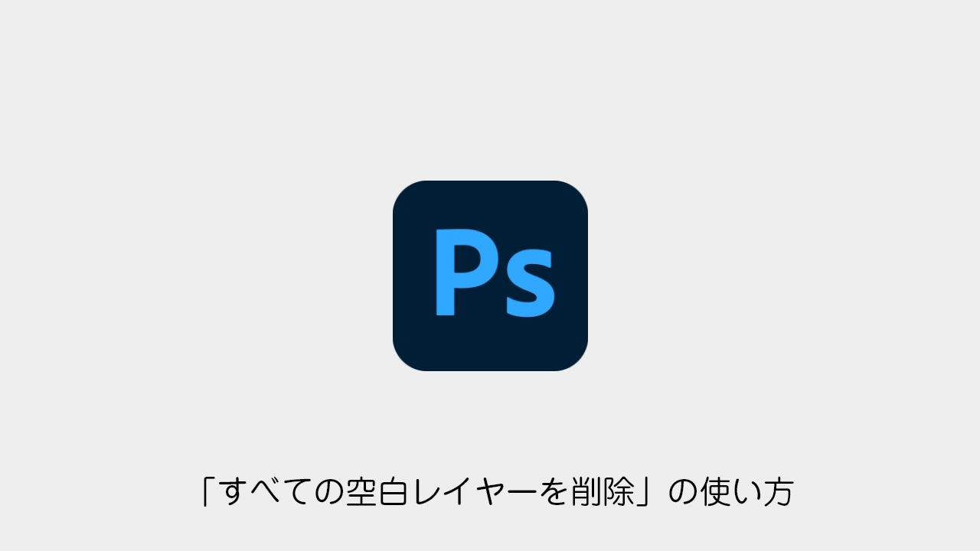Click the long vowel mark ー in レイヤー
Screen dimensions: 980x551
521,492
